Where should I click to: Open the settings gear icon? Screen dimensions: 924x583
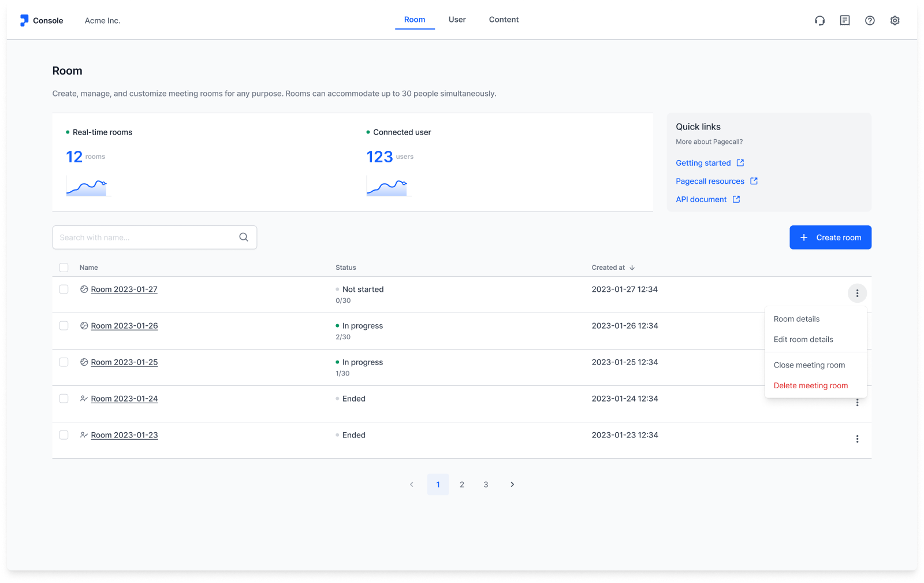pyautogui.click(x=895, y=21)
